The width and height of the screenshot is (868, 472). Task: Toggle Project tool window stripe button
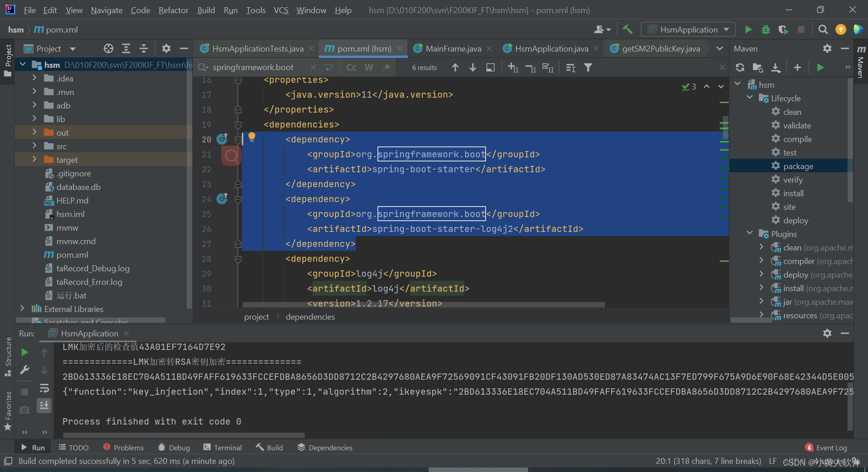pyautogui.click(x=8, y=60)
